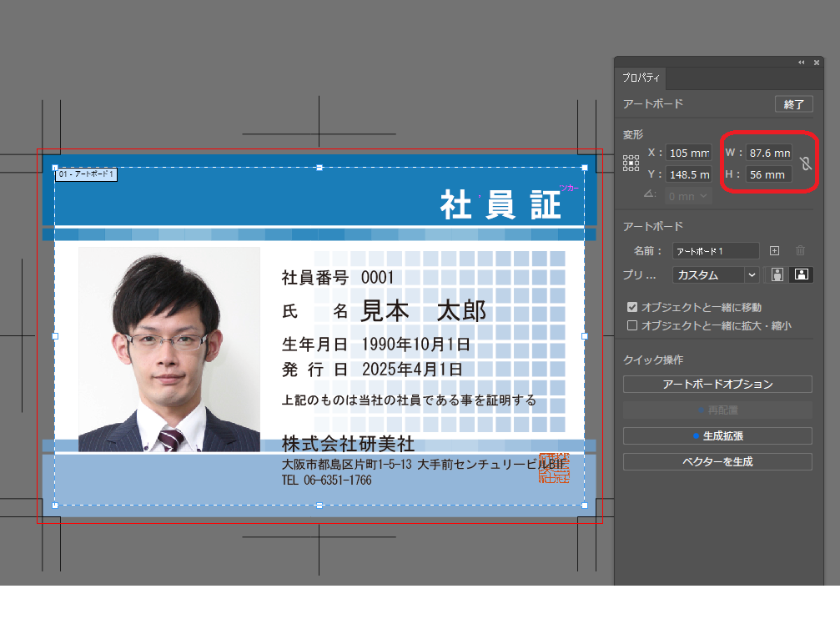
Task: Click the link icon to constrain W and H
Action: 805,164
